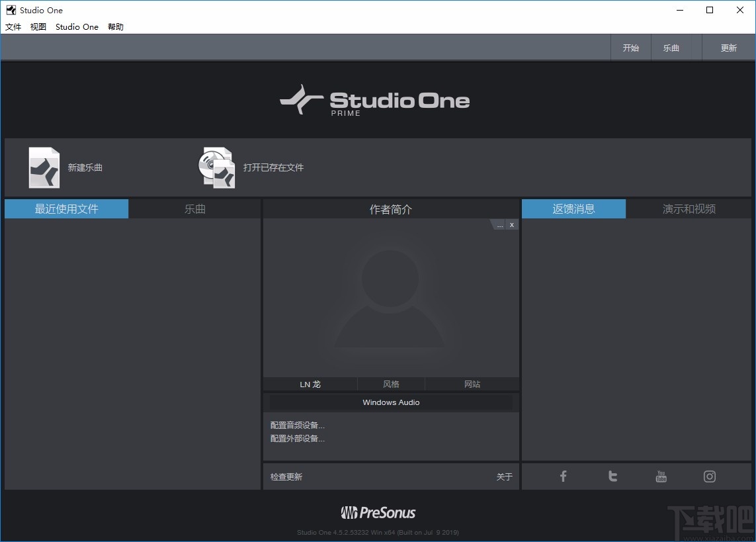Edit the artist name field LN 龙
Screen dimensions: 756x542
[310, 384]
